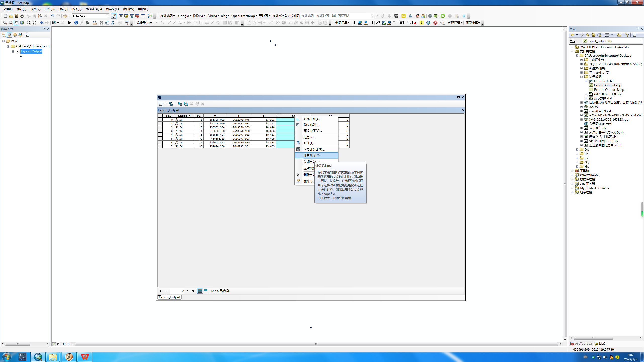Click List By Source icon
The width and height of the screenshot is (644, 362).
(x=9, y=35)
